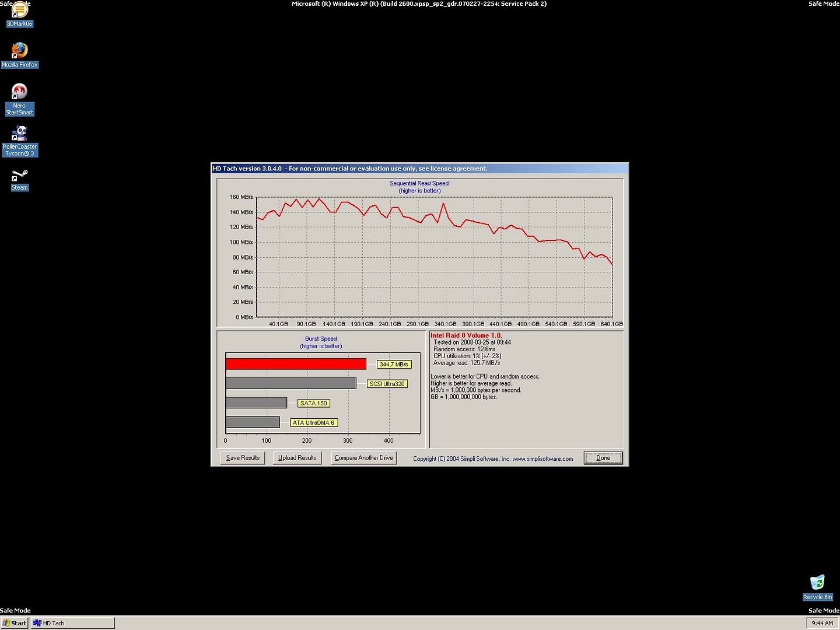Click the ATA UltraDMA 6 label
Image resolution: width=840 pixels, height=630 pixels.
tap(314, 422)
